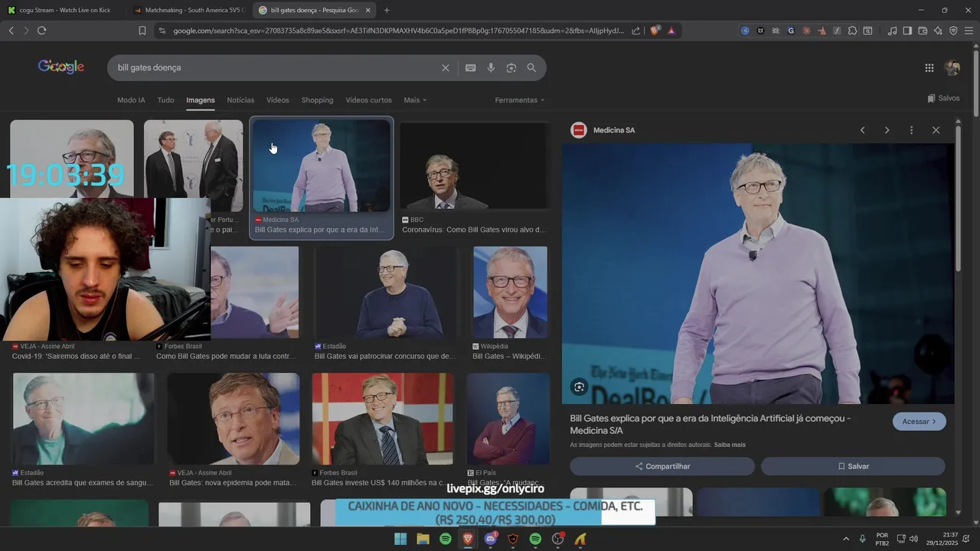
Task: Open the Windows Start menu
Action: (400, 540)
